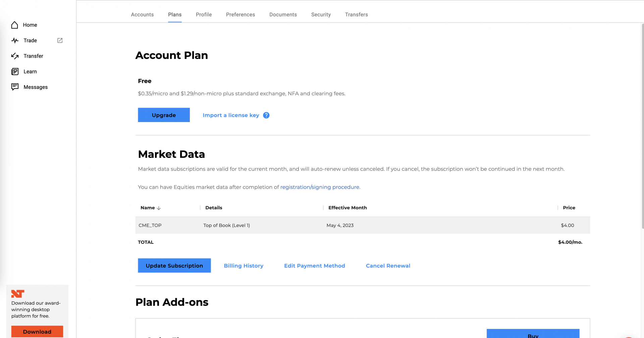Click the page vertical scrollbar
Viewport: 644px width, 338px height.
pos(642,126)
